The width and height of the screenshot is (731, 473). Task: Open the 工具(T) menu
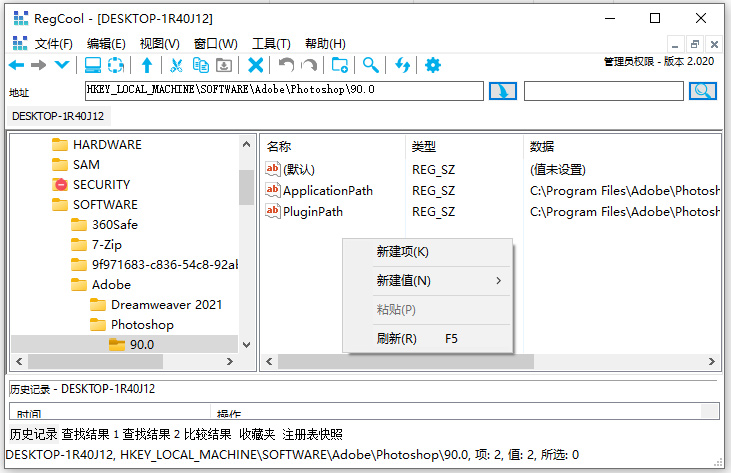coord(271,44)
